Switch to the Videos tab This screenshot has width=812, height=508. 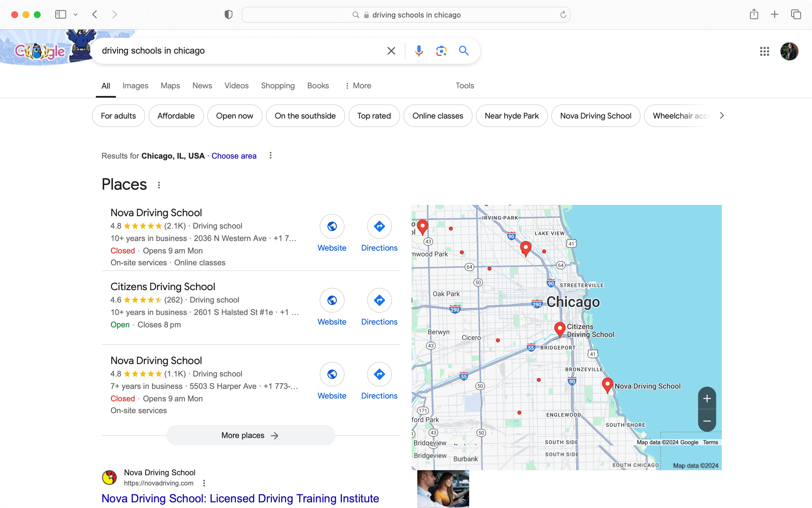coord(236,86)
